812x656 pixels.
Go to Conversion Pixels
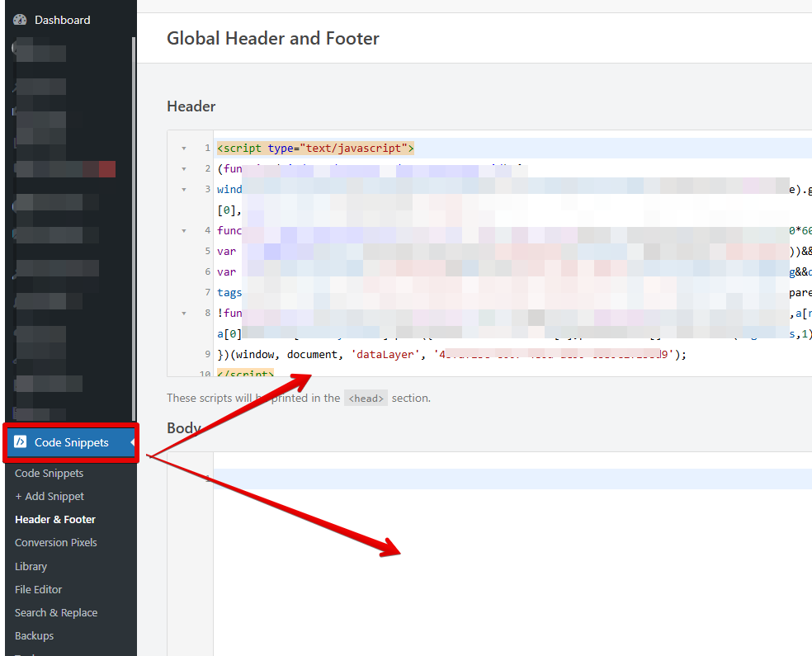tap(56, 543)
